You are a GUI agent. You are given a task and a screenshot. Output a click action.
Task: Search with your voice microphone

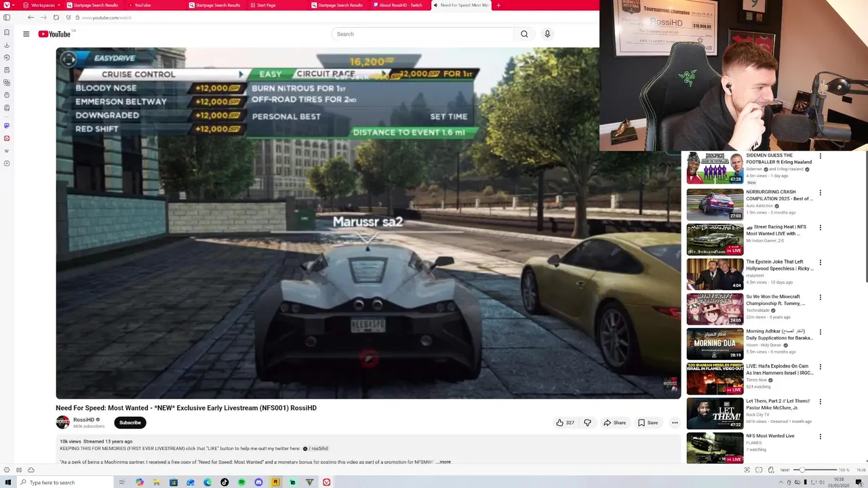coord(547,34)
